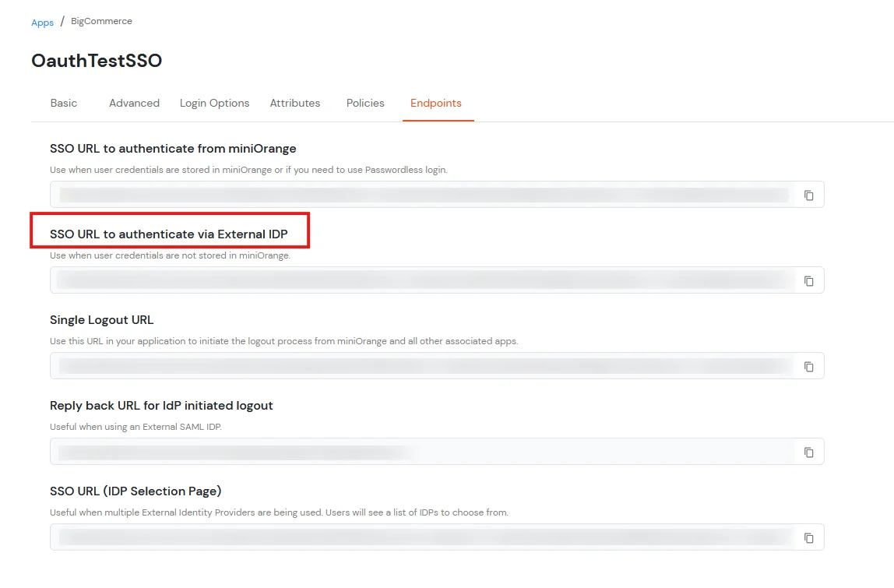Click the OauthTestSSO app title
The image size is (894, 588).
tap(96, 60)
